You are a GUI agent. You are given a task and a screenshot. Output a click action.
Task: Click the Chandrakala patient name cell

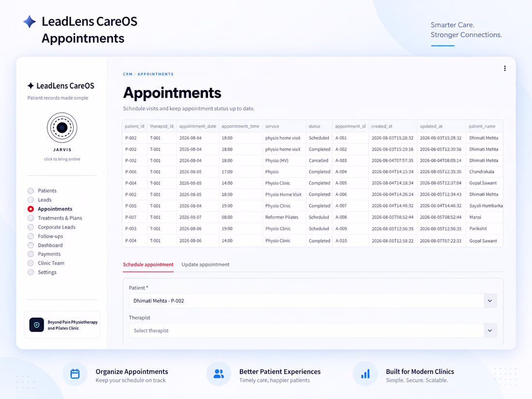(x=484, y=172)
